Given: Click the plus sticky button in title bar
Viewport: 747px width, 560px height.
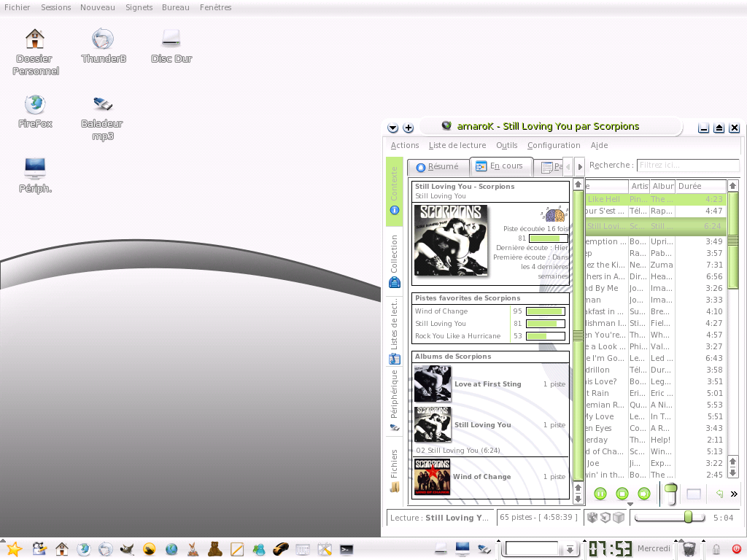Looking at the screenshot, I should 409,128.
